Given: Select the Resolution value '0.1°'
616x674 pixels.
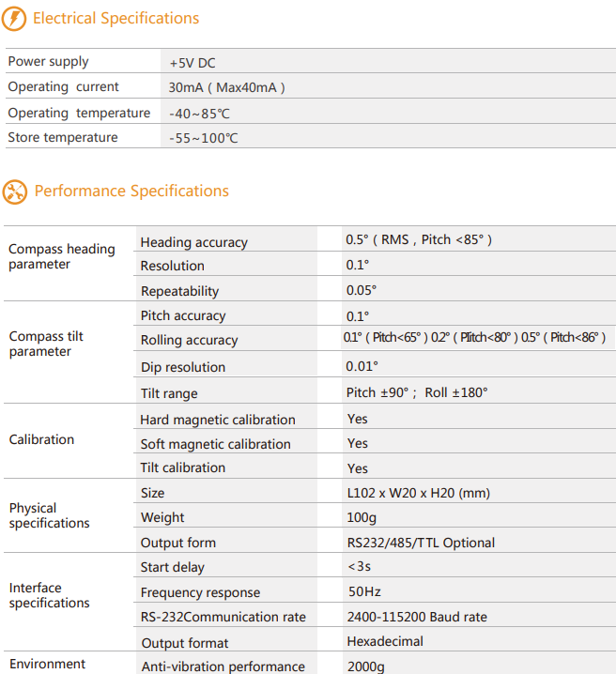Looking at the screenshot, I should 357,265.
